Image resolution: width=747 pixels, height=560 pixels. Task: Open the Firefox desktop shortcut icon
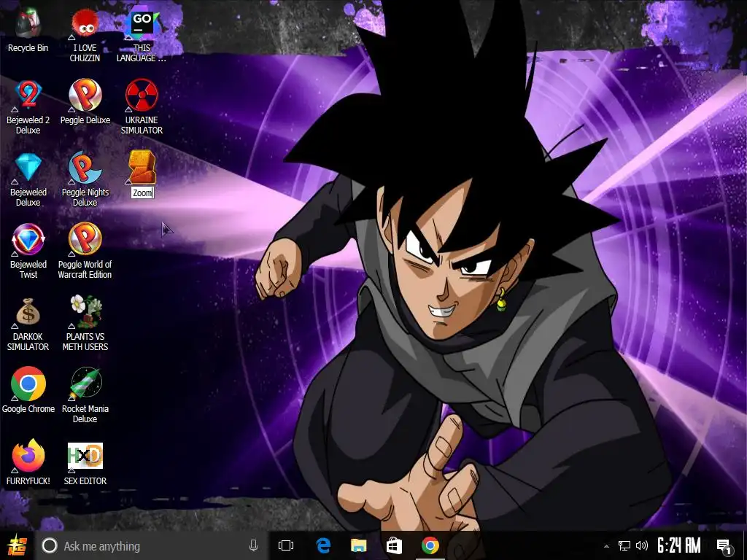(x=28, y=456)
